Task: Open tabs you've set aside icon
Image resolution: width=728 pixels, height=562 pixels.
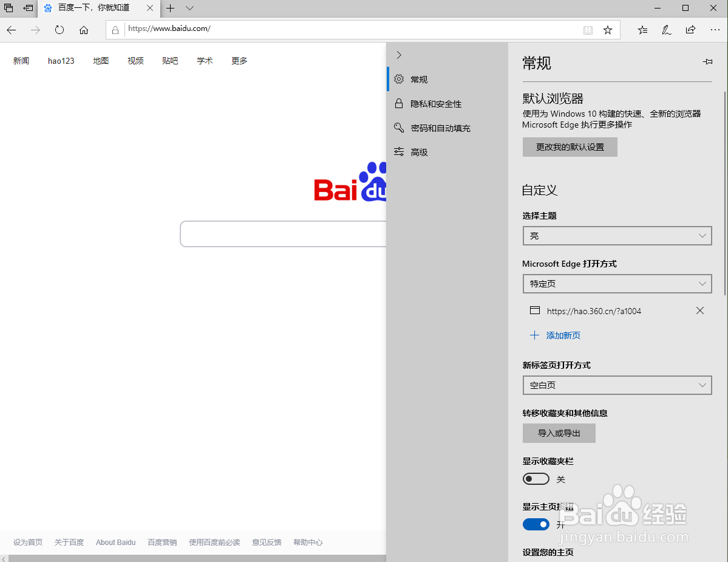Action: coord(9,8)
